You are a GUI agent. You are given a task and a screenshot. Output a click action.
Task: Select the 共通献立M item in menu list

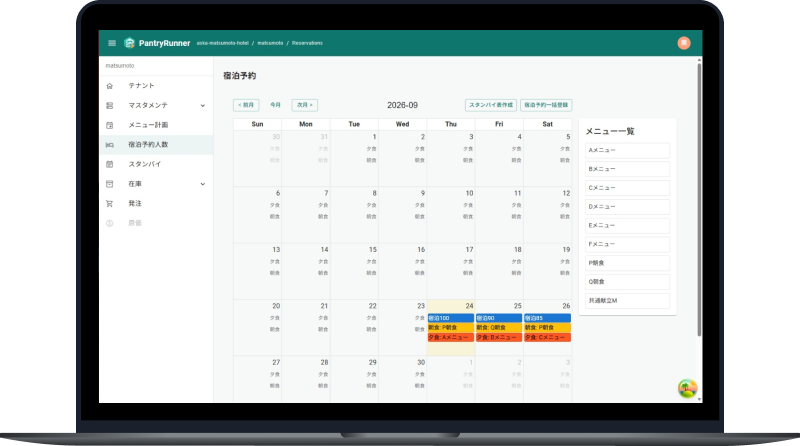point(627,301)
